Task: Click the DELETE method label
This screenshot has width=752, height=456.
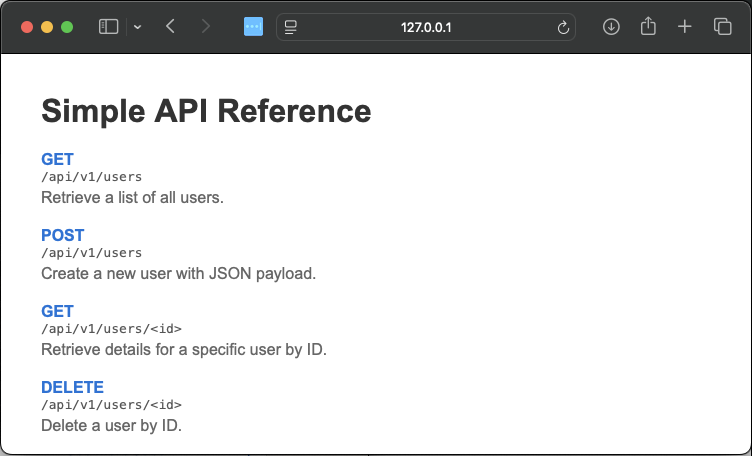Action: pyautogui.click(x=72, y=387)
